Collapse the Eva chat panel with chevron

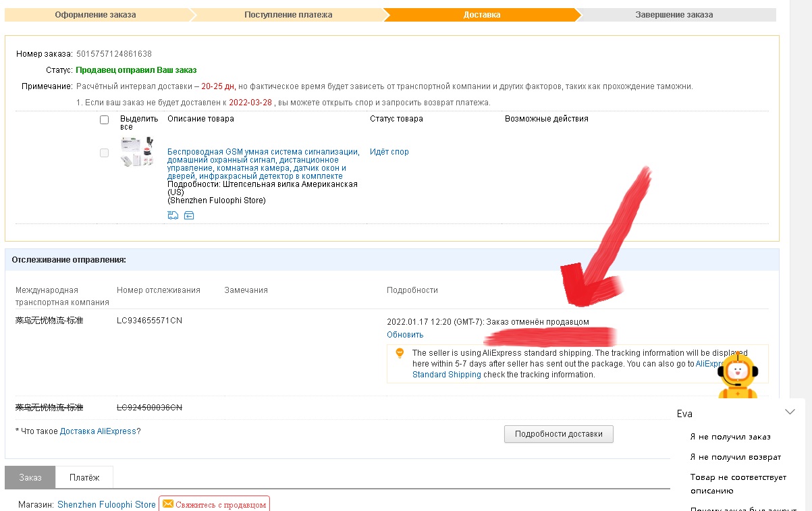(790, 412)
